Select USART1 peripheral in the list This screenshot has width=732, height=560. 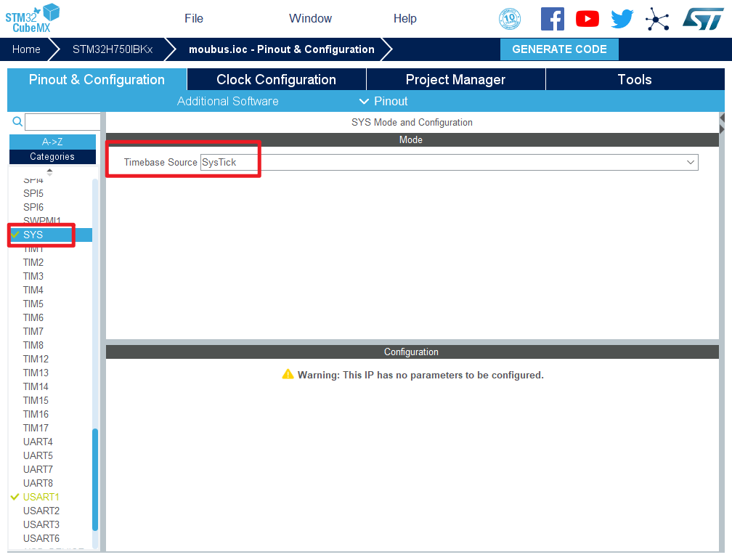tap(41, 497)
